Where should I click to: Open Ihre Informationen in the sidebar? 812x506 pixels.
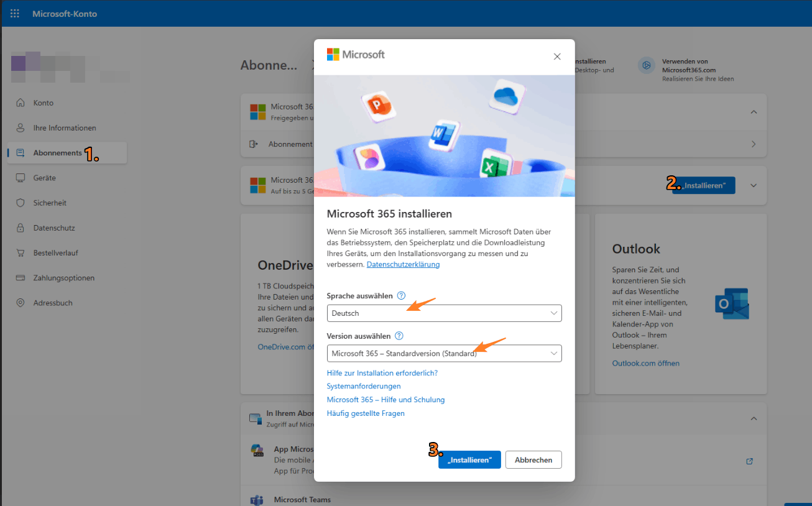tap(65, 128)
